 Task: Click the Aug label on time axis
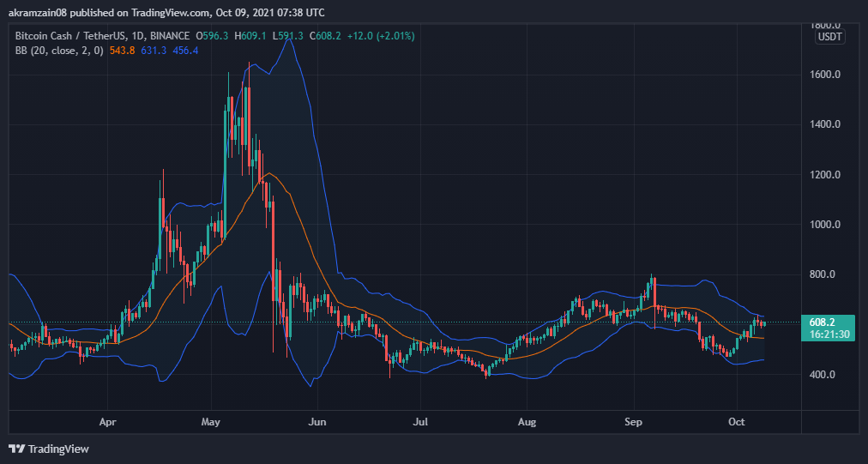point(527,422)
